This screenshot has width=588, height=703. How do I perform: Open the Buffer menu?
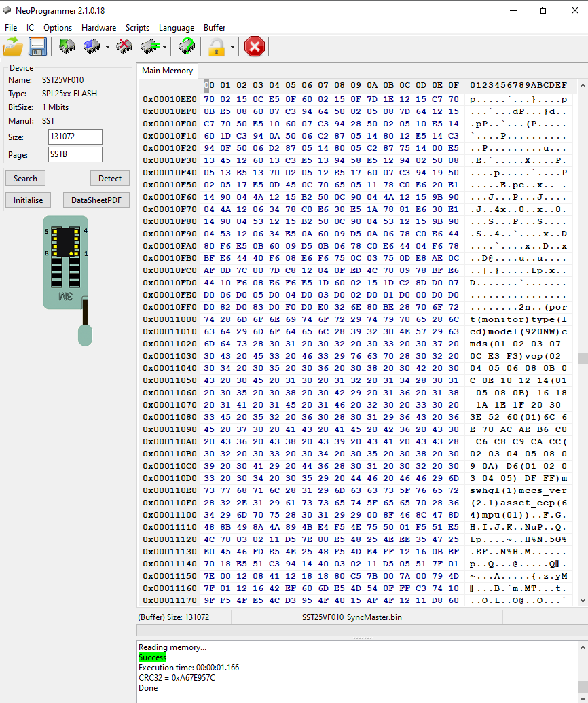[x=215, y=28]
